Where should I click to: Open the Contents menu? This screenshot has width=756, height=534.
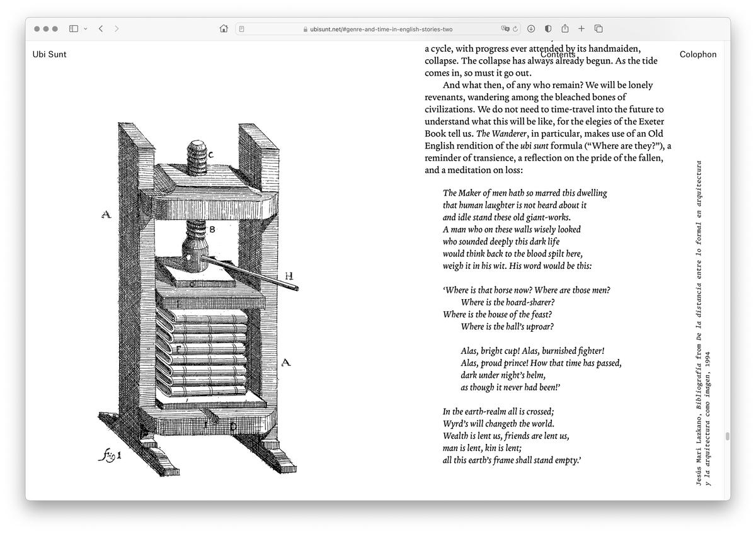558,54
